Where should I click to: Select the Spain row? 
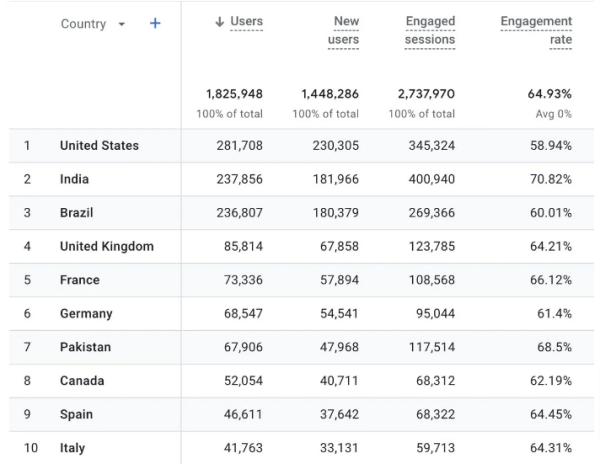pyautogui.click(x=76, y=415)
